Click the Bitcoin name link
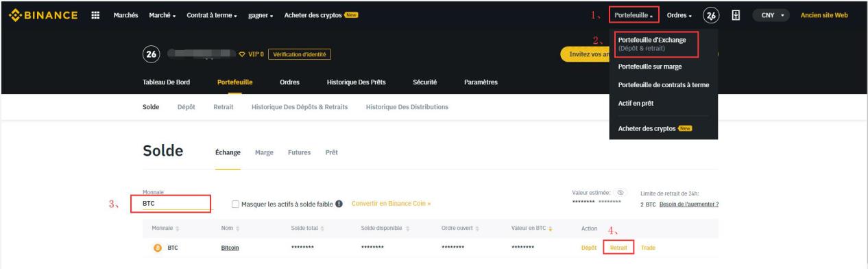Screen dimensions: 868x269 [230, 248]
